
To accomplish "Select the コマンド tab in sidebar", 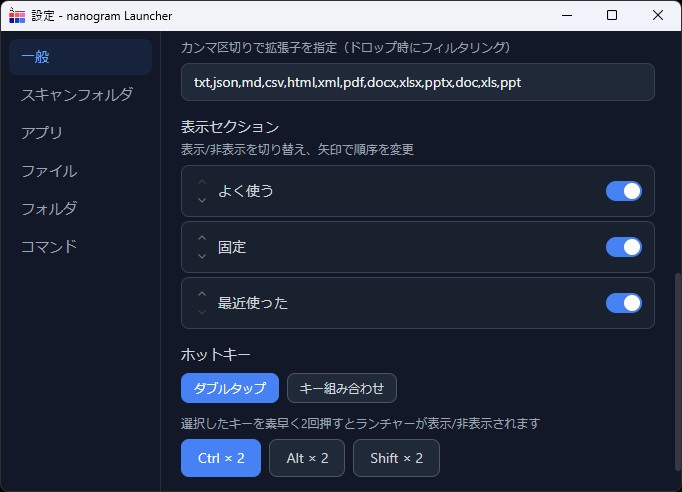I will (49, 247).
